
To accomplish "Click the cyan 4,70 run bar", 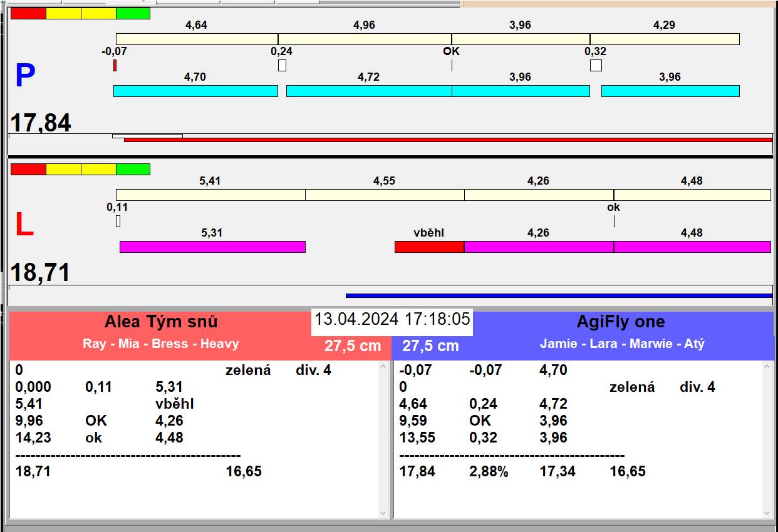I will pyautogui.click(x=195, y=91).
